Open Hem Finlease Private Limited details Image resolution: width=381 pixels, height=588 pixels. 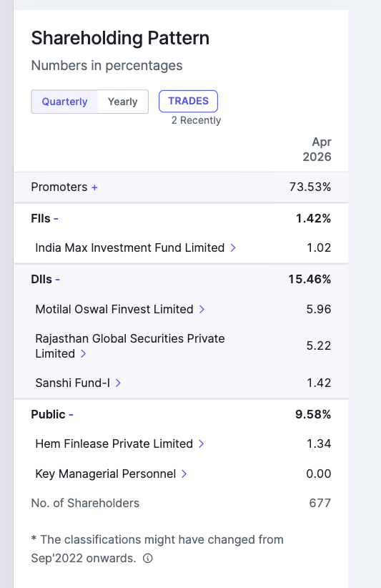pyautogui.click(x=114, y=444)
